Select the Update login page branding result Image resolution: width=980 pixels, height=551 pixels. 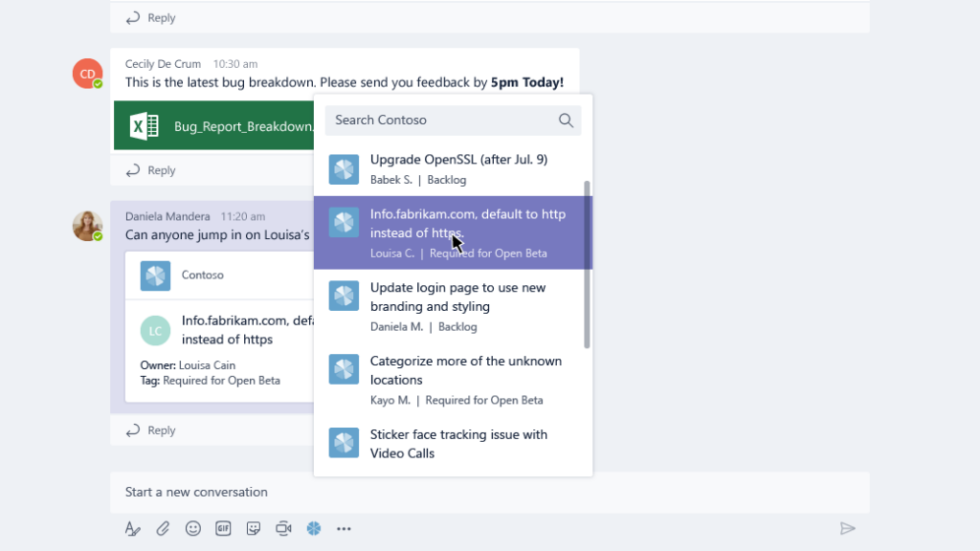coord(453,306)
